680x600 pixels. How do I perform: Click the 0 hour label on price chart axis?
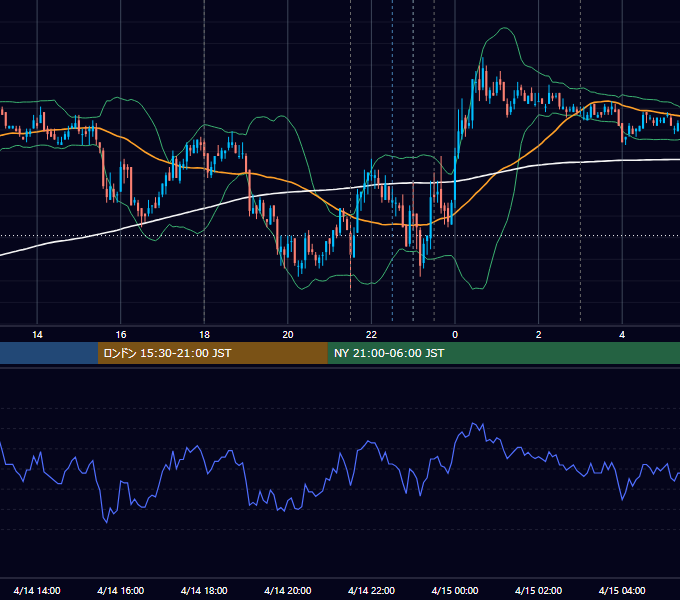[455, 335]
